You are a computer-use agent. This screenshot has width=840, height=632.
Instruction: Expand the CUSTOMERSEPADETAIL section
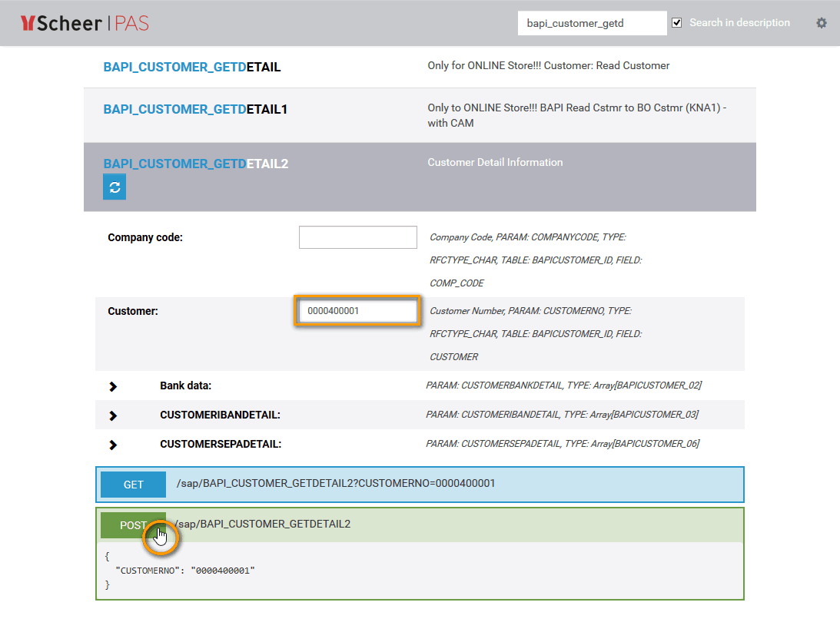pos(113,444)
